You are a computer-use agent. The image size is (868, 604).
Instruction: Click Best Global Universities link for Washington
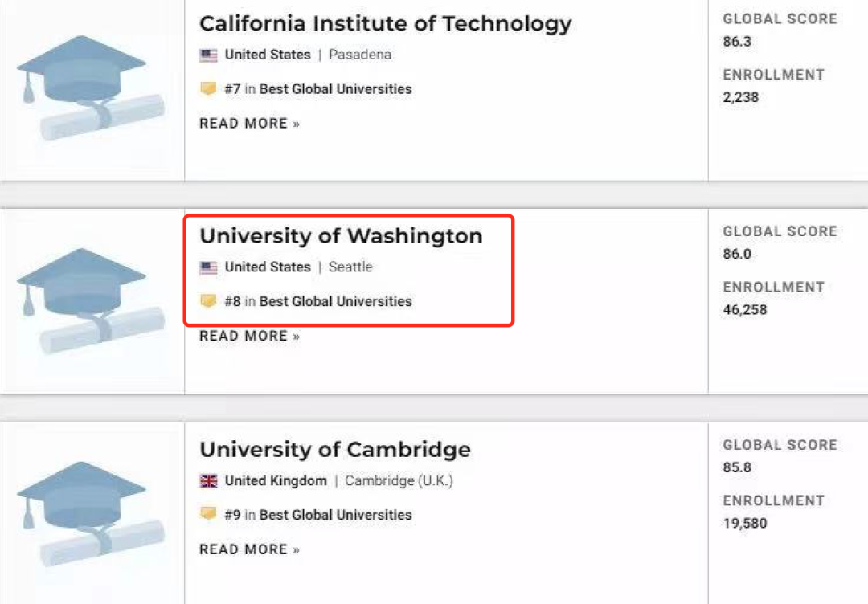(335, 302)
